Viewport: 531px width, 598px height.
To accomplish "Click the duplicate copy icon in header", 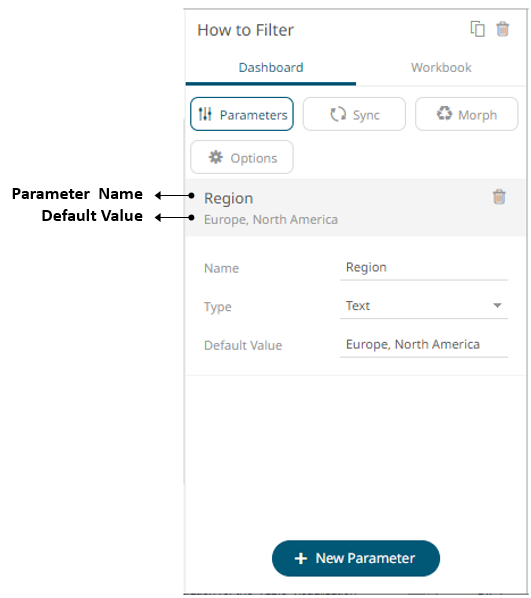I will pyautogui.click(x=477, y=29).
